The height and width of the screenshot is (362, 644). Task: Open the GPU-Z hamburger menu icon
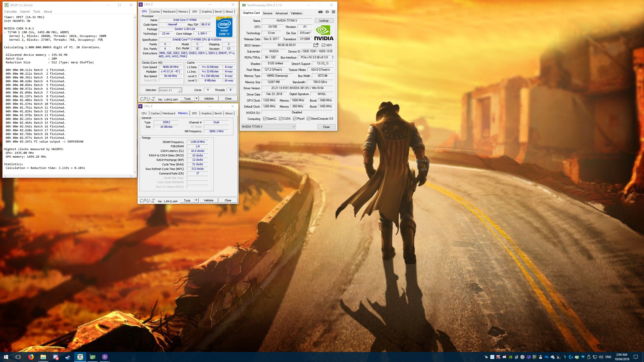click(x=333, y=12)
